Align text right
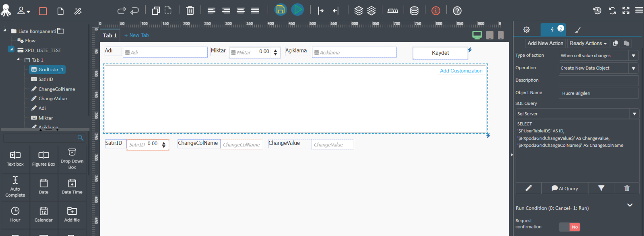This screenshot has width=644, height=236. tap(226, 11)
